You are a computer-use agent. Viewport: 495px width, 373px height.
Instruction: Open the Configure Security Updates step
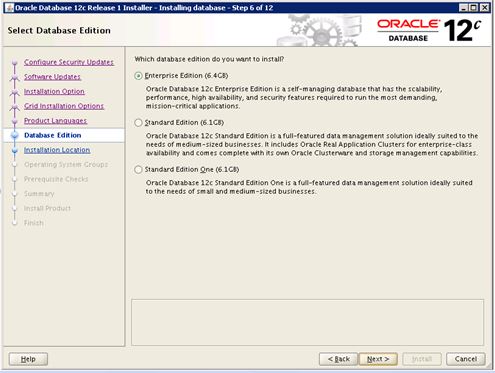[69, 62]
